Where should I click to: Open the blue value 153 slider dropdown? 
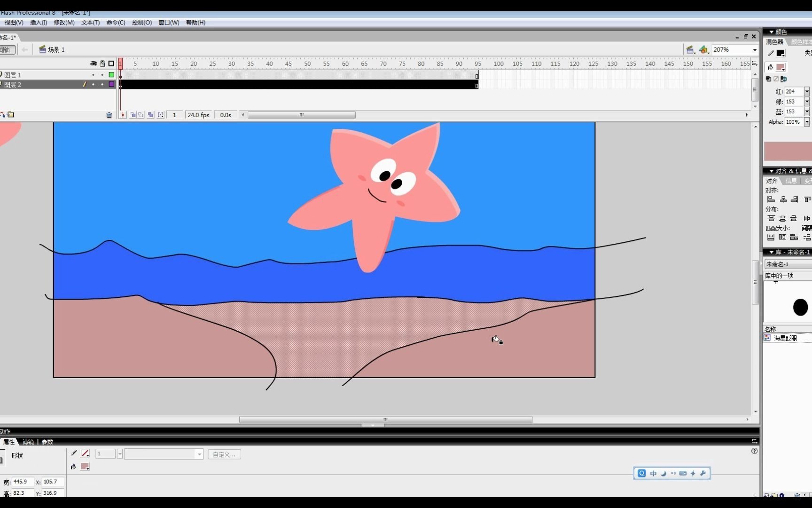(807, 111)
